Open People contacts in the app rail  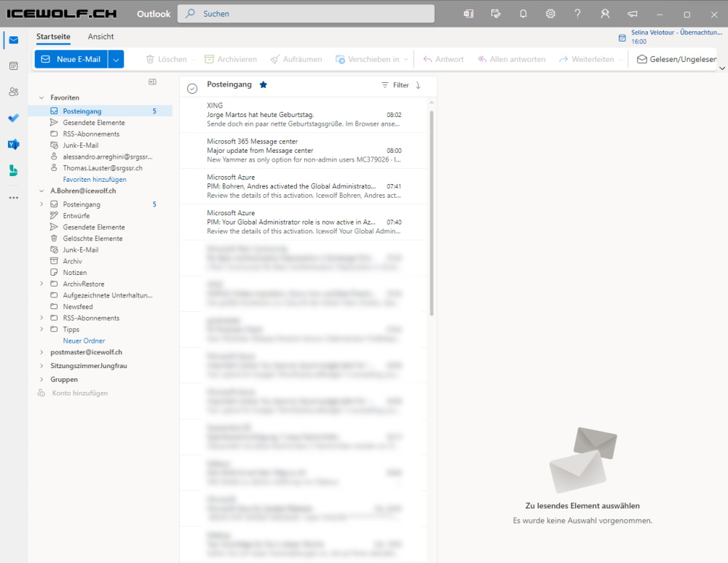pos(14,92)
